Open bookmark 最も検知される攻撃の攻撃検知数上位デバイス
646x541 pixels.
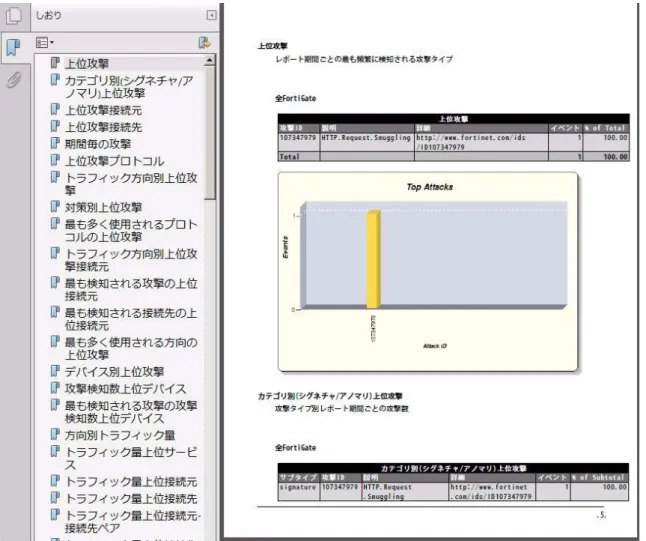[x=131, y=412]
